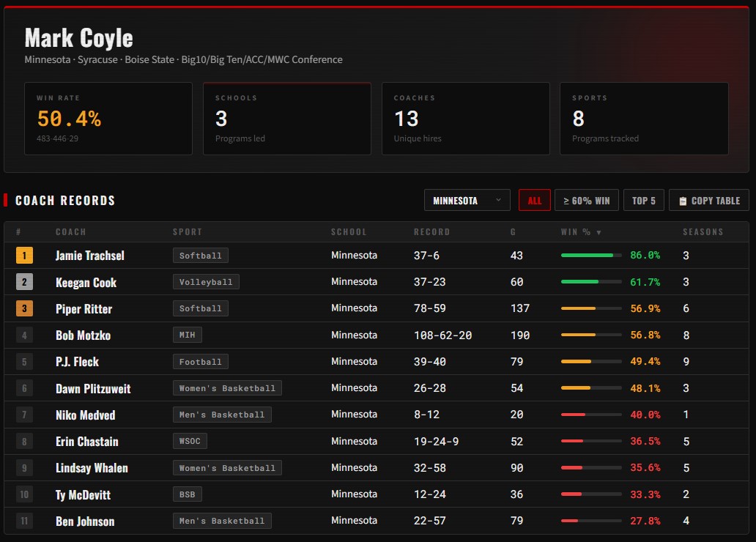Select the ALL filter button
The height and width of the screenshot is (542, 756).
tap(534, 200)
